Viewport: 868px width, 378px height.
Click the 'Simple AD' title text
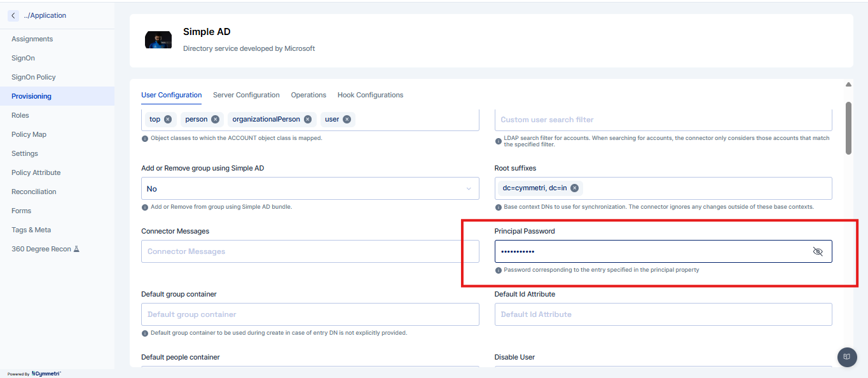[207, 32]
